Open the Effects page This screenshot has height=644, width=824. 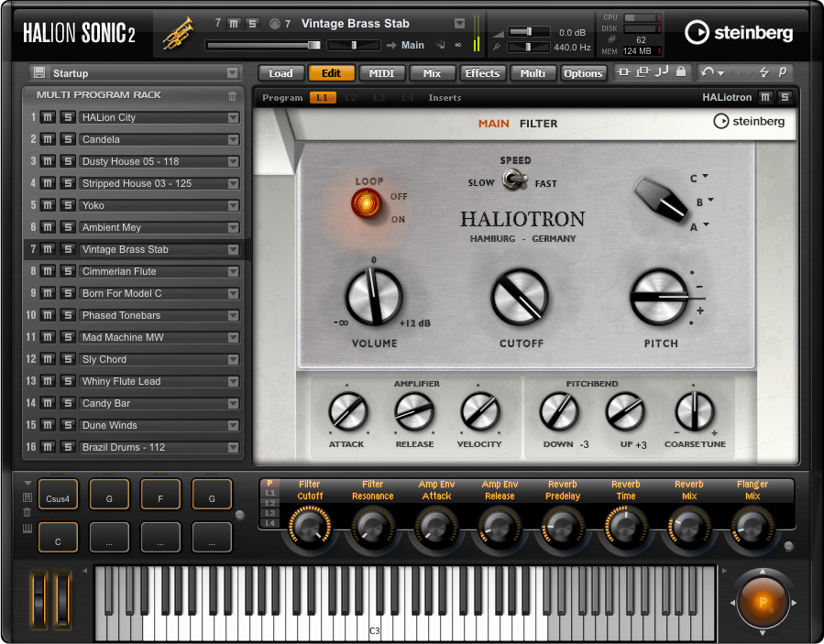[482, 73]
